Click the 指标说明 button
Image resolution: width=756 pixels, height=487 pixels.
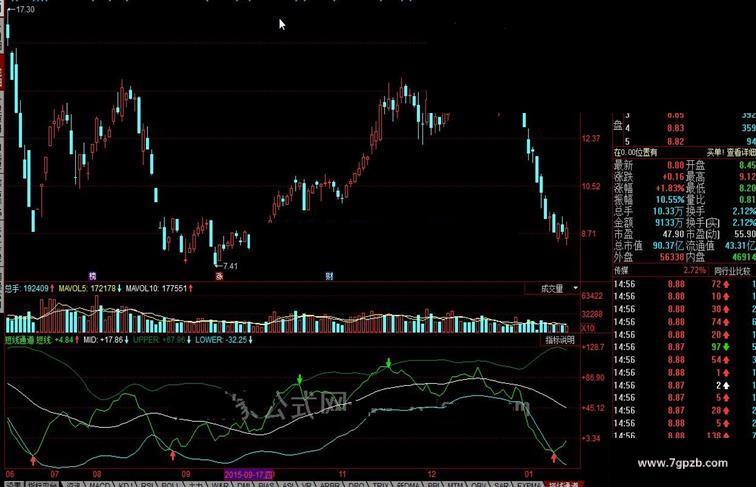click(x=560, y=340)
